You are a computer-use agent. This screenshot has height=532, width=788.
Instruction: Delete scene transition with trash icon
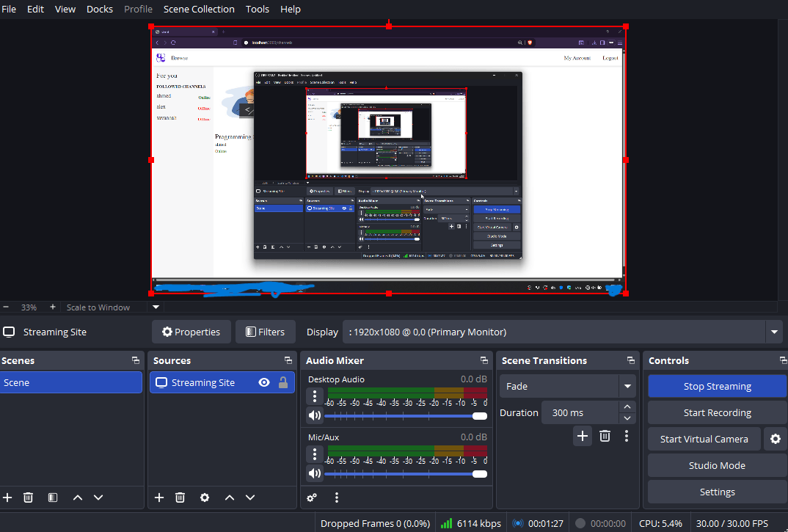point(605,435)
